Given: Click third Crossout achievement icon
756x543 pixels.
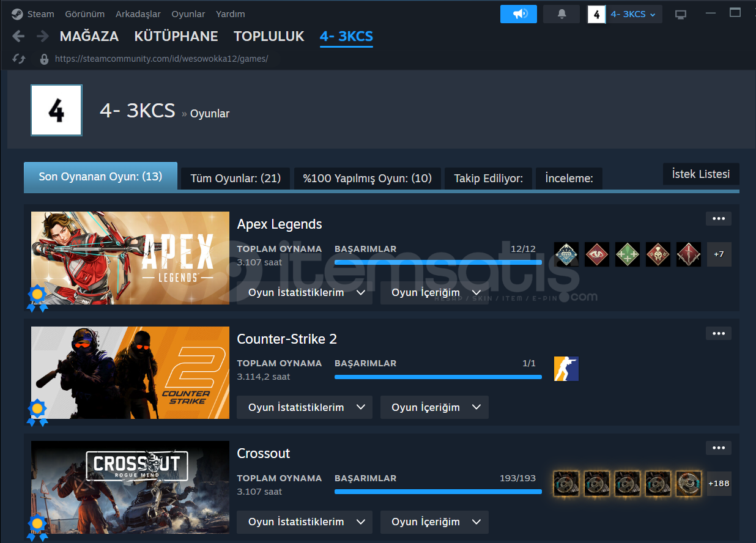Looking at the screenshot, I should pyautogui.click(x=628, y=483).
